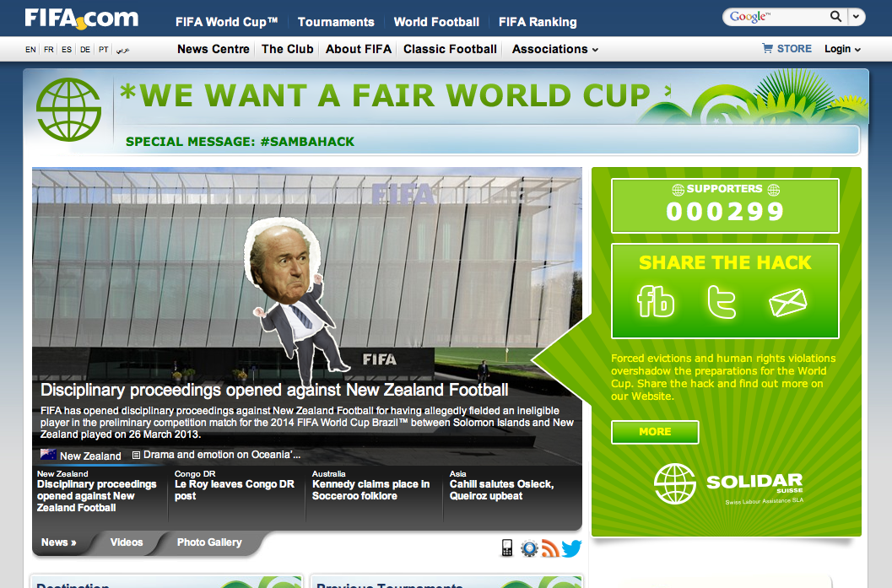
Task: Click the blue Twitter bird icon
Action: click(x=571, y=548)
